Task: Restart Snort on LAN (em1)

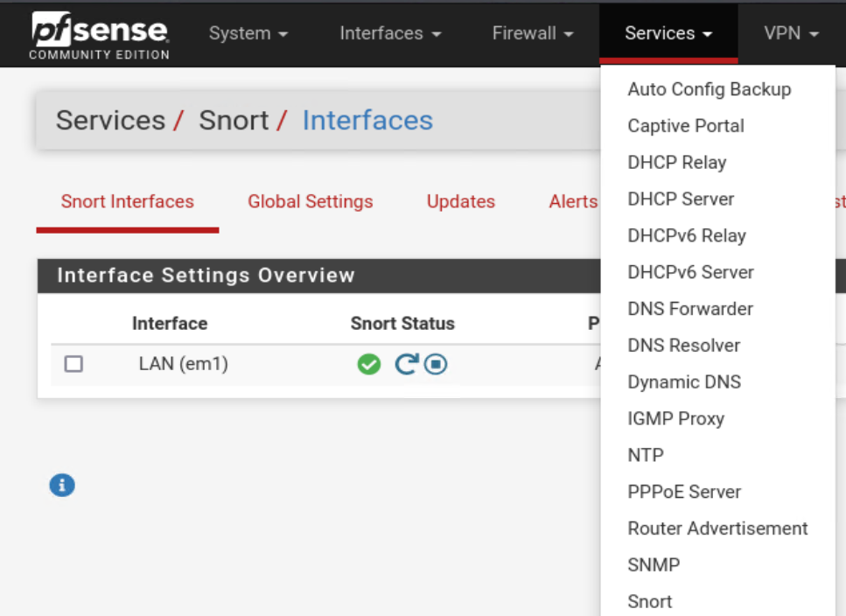Action: 406,364
